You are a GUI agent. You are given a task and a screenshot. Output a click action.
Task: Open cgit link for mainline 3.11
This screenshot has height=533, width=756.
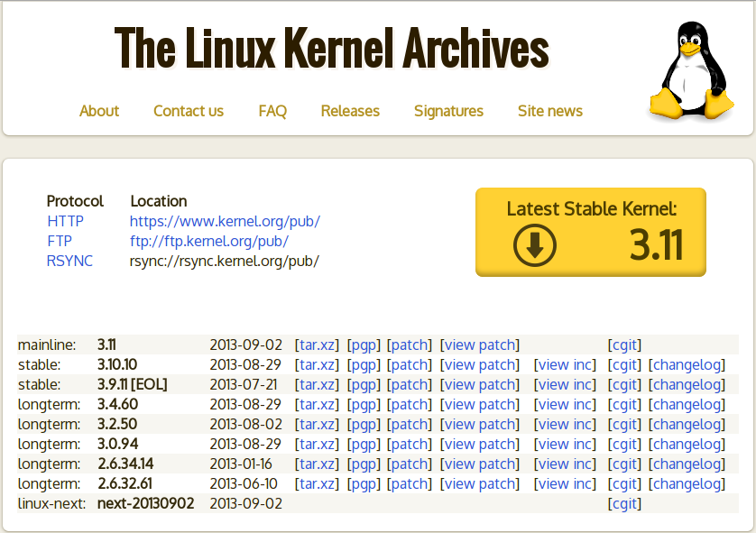(624, 345)
